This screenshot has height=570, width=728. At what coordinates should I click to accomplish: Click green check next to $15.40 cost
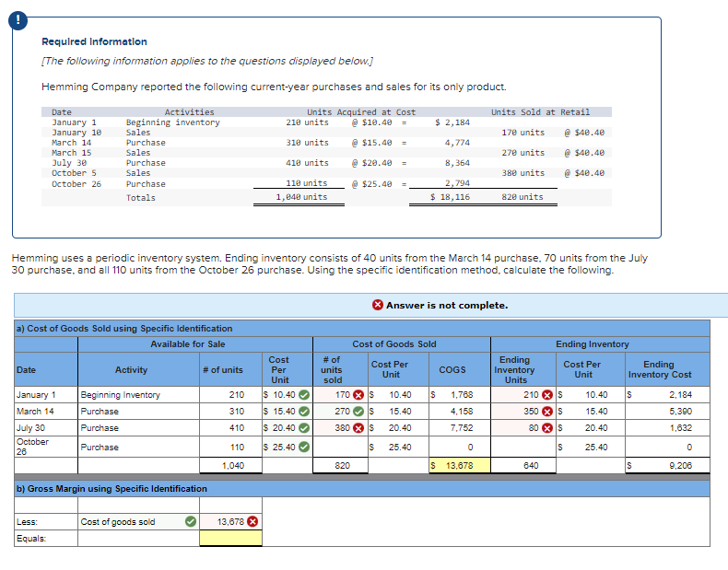click(x=304, y=412)
